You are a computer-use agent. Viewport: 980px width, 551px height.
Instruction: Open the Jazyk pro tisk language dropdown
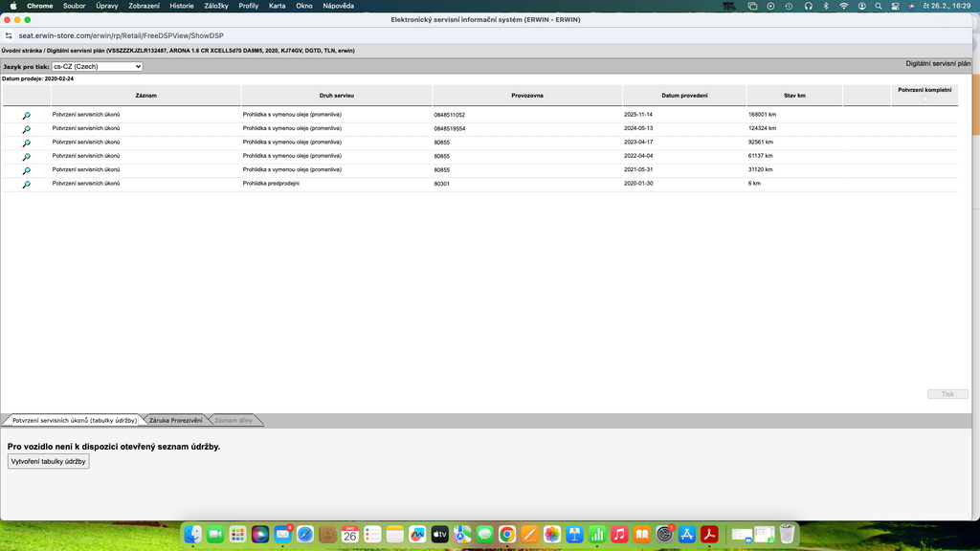[97, 66]
